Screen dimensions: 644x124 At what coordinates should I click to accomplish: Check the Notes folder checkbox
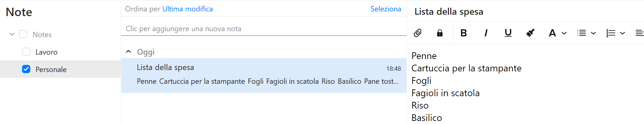click(23, 34)
